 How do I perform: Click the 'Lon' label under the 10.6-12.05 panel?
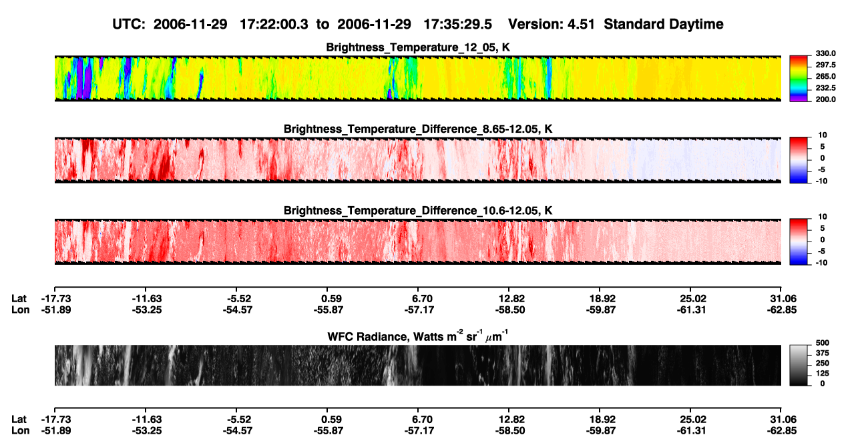coord(20,310)
